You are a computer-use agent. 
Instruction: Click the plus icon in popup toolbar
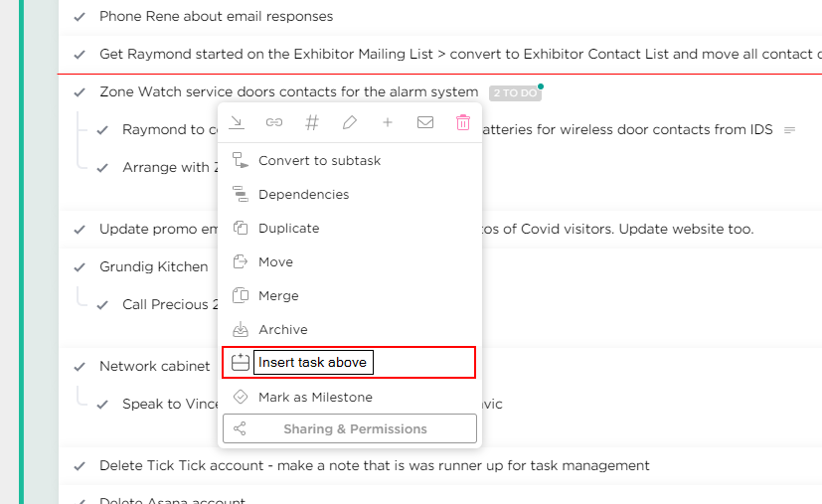(x=388, y=123)
